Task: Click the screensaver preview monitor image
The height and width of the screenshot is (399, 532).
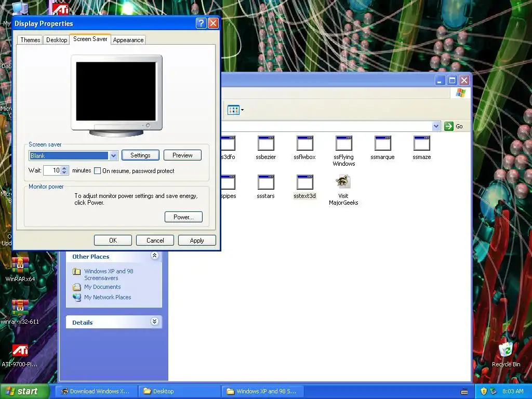Action: [x=116, y=96]
